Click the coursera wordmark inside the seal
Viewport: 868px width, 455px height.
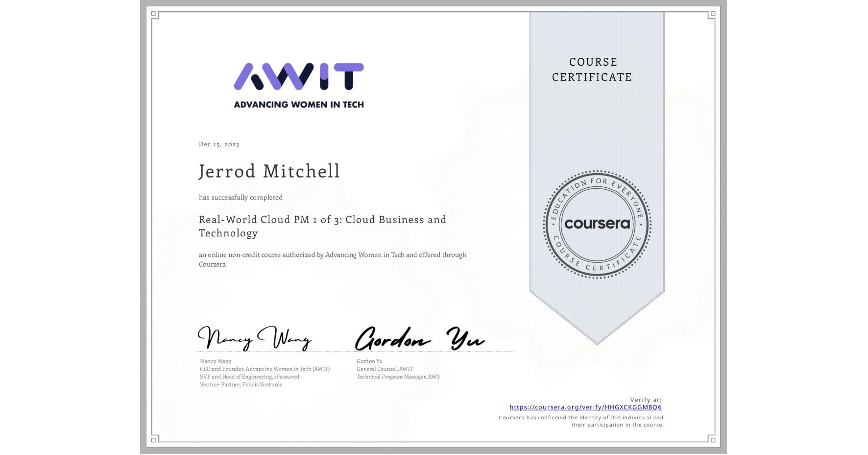click(x=597, y=223)
